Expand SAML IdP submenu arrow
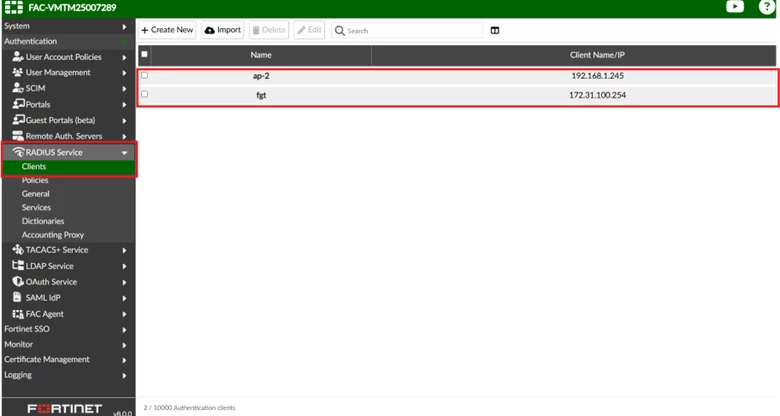The width and height of the screenshot is (780, 416). tap(124, 298)
